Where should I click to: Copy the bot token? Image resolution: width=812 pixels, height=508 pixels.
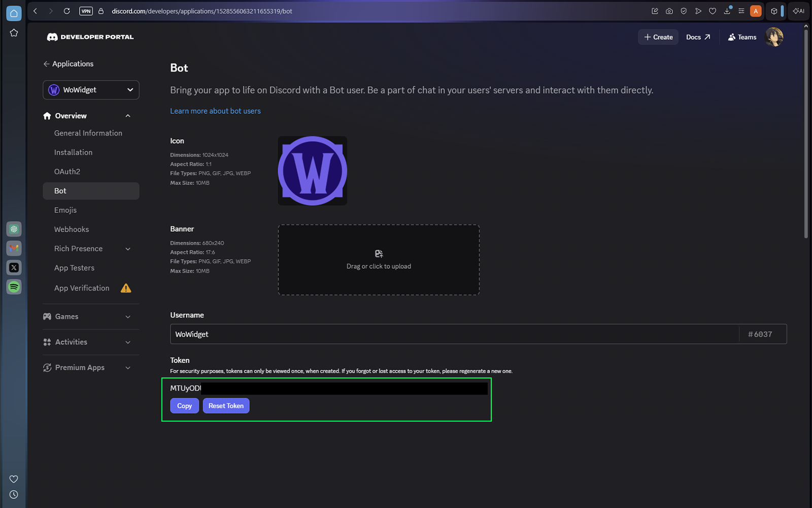184,406
